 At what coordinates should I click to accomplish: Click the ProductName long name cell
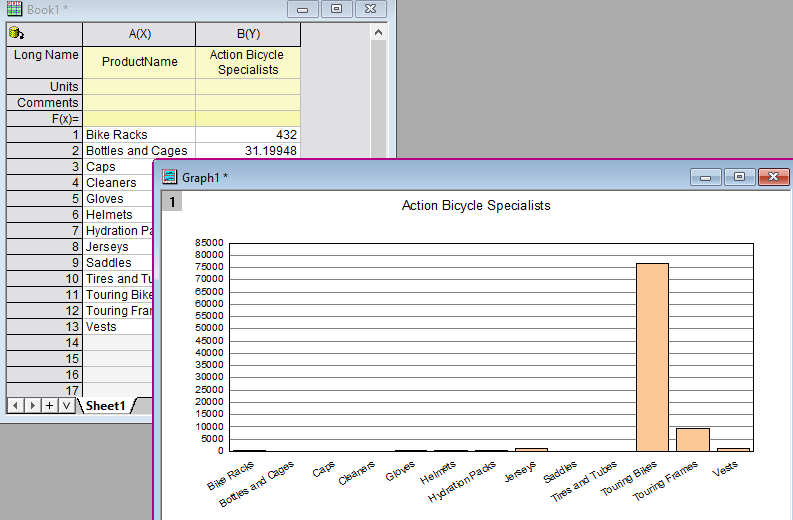coord(139,62)
